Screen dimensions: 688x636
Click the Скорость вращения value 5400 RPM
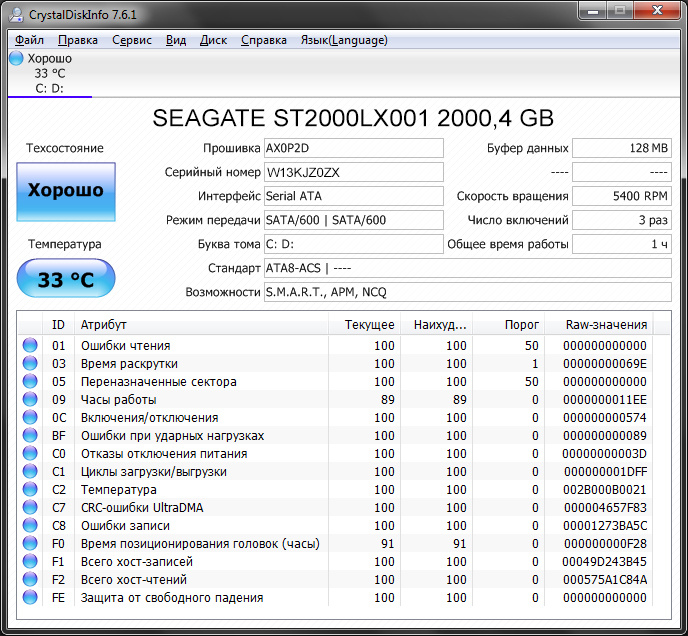coord(622,196)
